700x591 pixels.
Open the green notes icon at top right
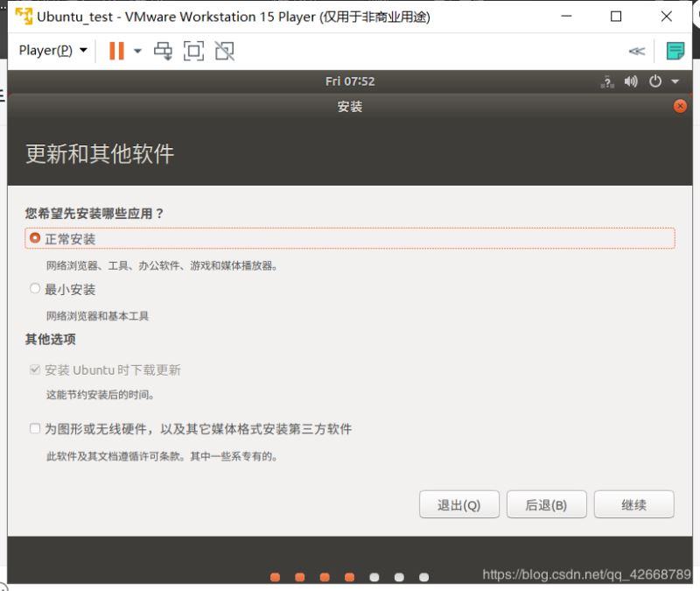[x=675, y=51]
